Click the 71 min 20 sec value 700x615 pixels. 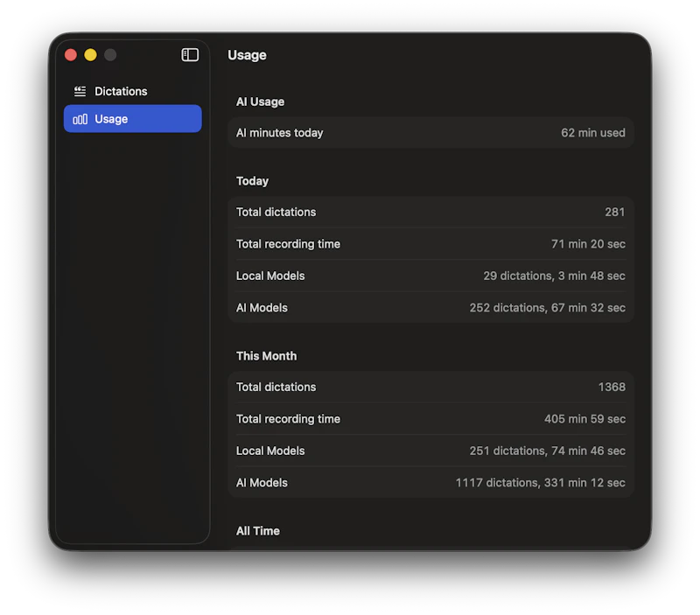588,244
